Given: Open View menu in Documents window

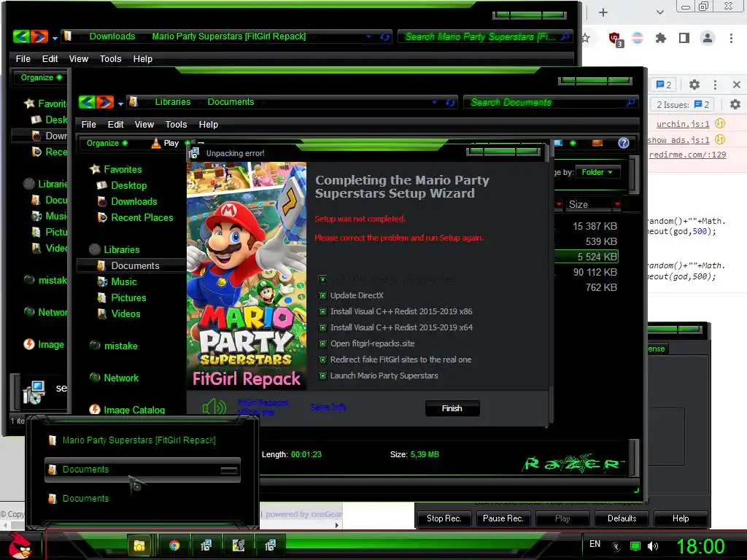Looking at the screenshot, I should 144,124.
